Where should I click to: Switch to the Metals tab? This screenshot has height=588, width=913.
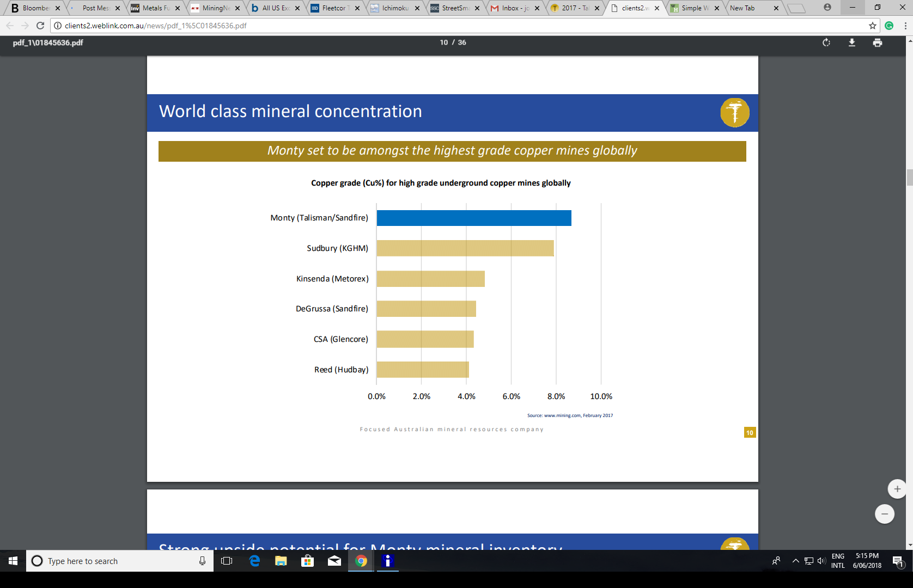click(154, 8)
